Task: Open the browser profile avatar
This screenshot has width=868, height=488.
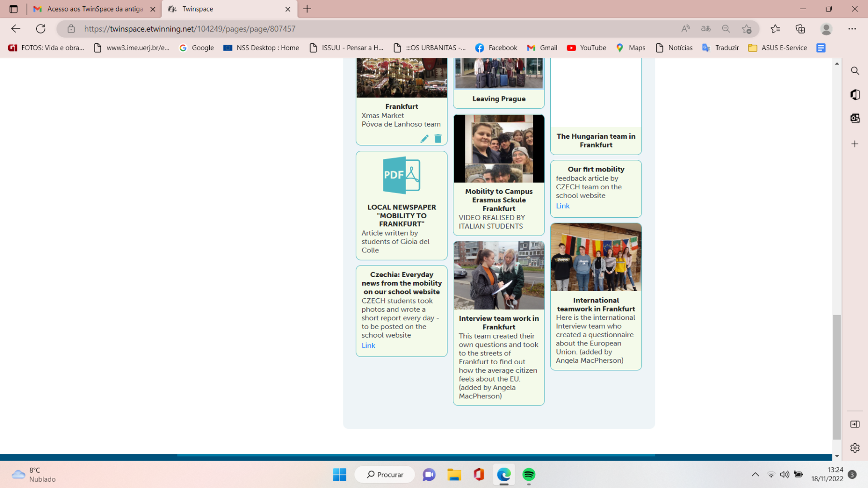Action: click(826, 29)
